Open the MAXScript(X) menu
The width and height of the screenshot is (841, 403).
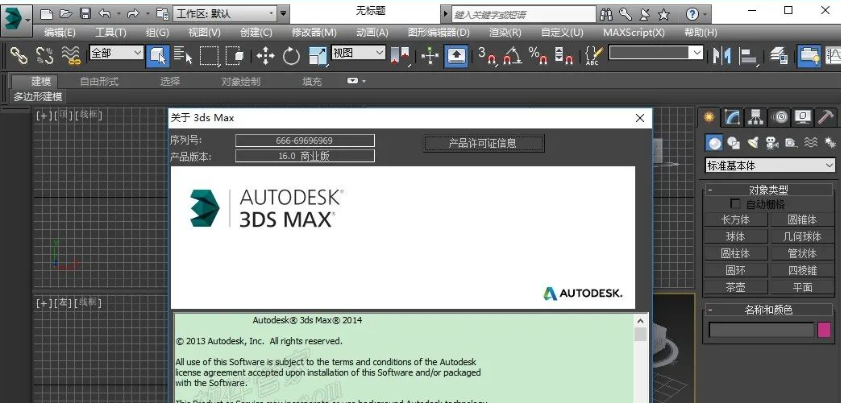(x=633, y=33)
